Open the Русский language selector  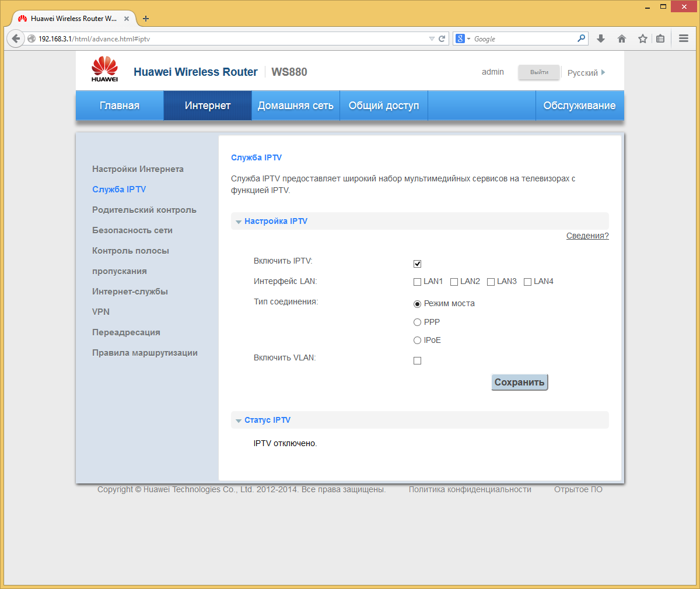pos(586,73)
